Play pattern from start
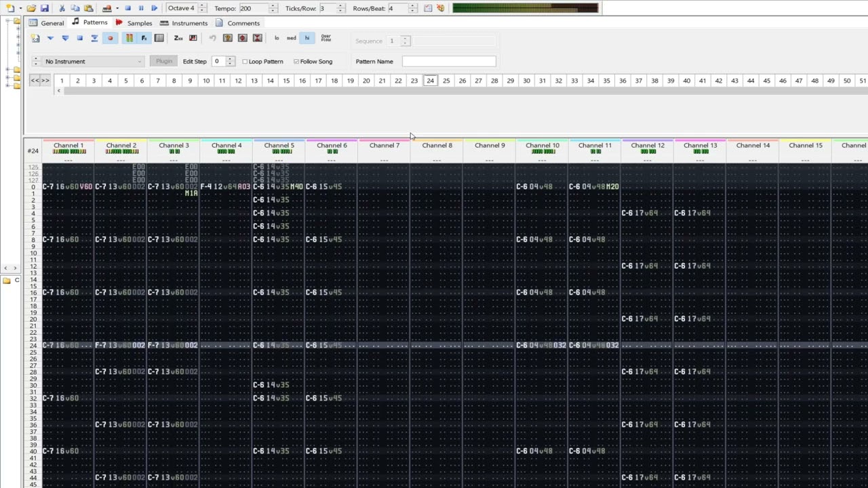This screenshot has width=868, height=488. 50,38
